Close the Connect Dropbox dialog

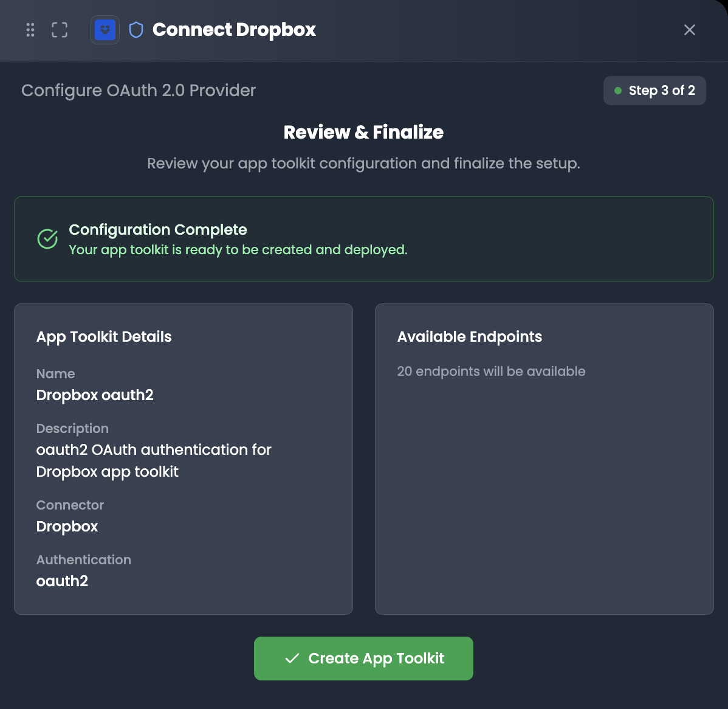pos(689,30)
